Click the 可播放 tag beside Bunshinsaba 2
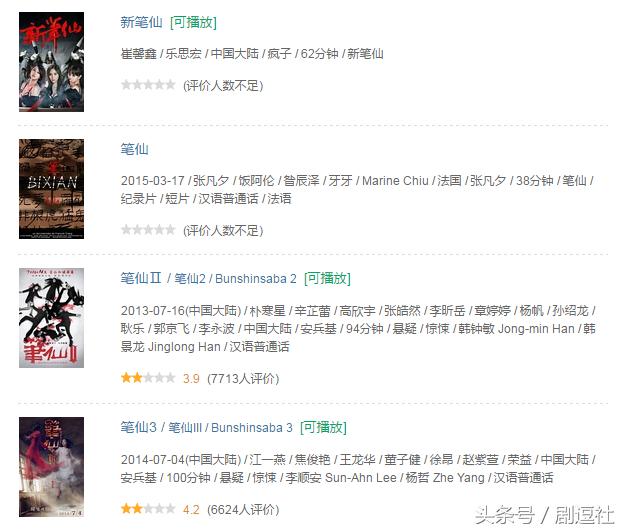627x532 pixels. (327, 278)
